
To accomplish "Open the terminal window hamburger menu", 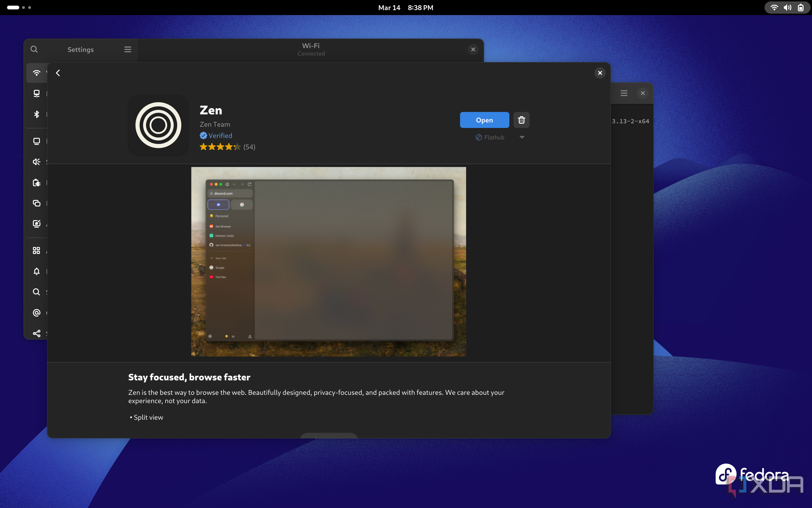I will pos(624,93).
